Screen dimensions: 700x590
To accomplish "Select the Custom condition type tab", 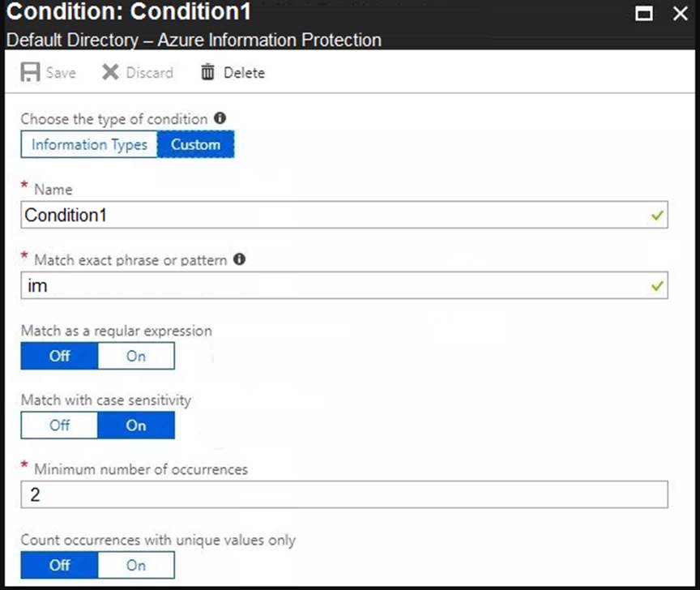I will (195, 145).
